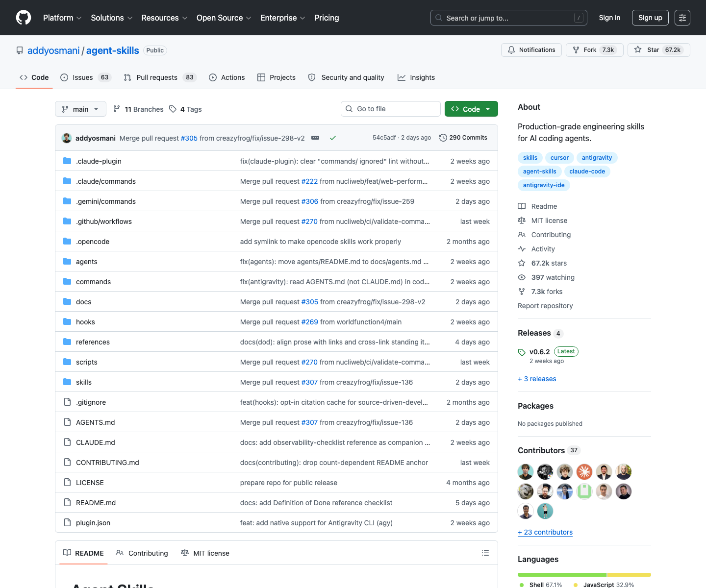The width and height of the screenshot is (706, 588).
Task: Click the commit hash 54c5adf
Action: [384, 138]
